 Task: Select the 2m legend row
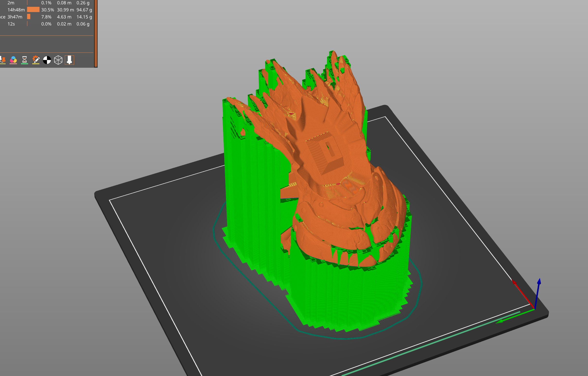coord(46,3)
